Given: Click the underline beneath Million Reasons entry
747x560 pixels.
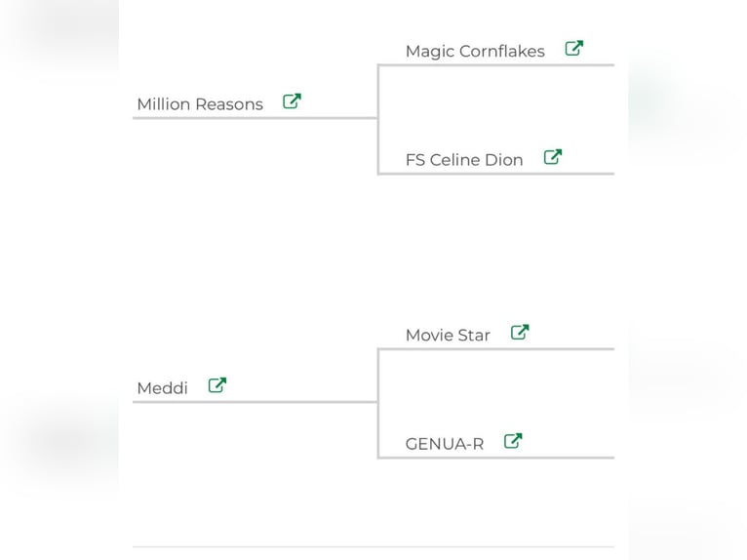Looking at the screenshot, I should [255, 118].
